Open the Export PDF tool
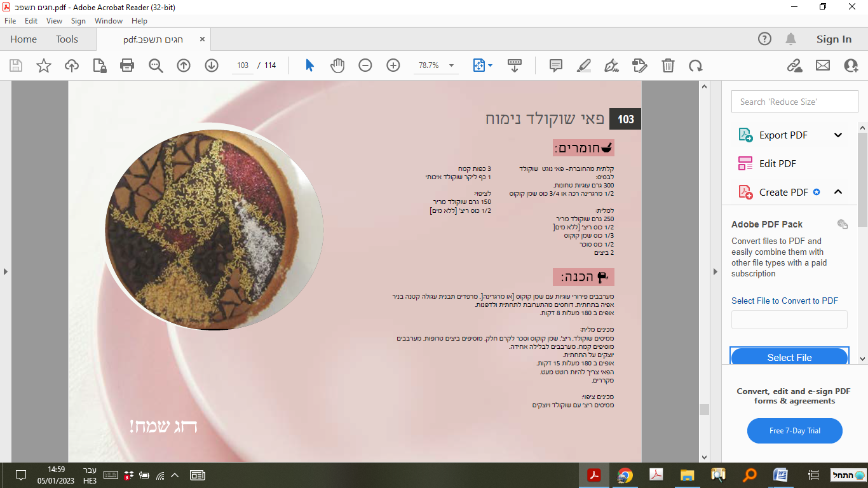Image resolution: width=868 pixels, height=488 pixels. pyautogui.click(x=783, y=135)
